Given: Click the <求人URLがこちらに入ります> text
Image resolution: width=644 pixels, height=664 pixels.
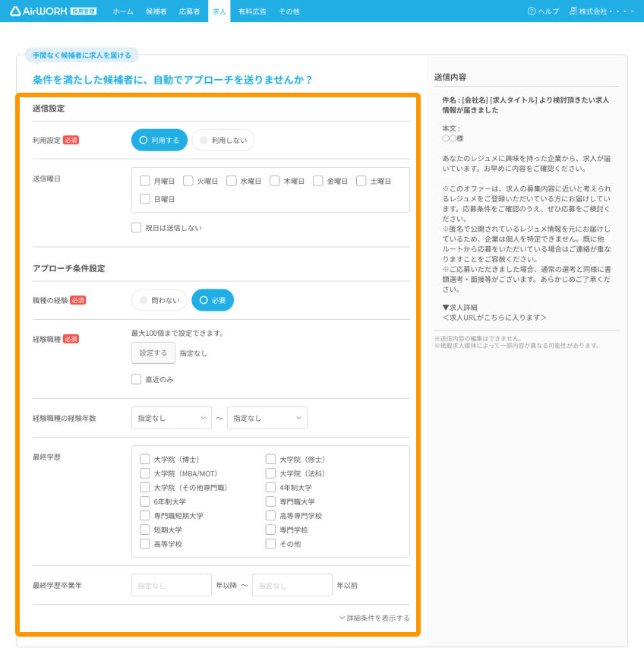Looking at the screenshot, I should (x=494, y=318).
